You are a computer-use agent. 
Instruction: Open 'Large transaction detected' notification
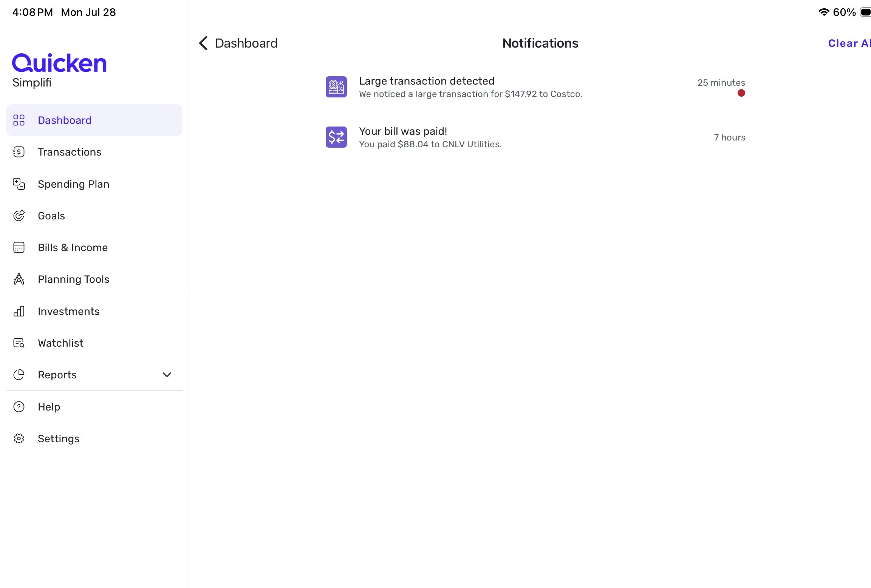(546, 87)
